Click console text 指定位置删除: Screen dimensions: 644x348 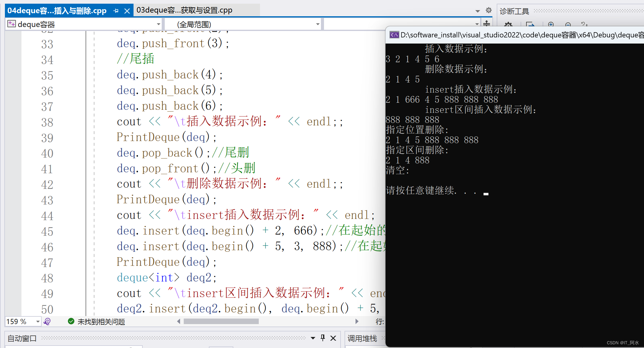(417, 130)
